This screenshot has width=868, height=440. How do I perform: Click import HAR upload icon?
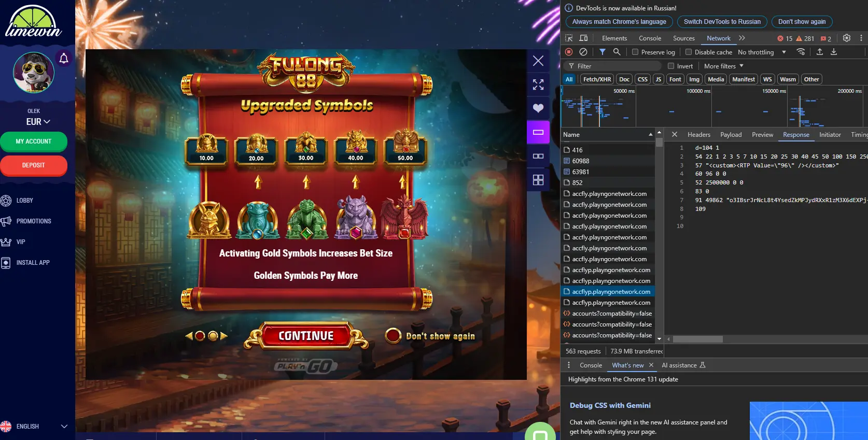tap(820, 52)
